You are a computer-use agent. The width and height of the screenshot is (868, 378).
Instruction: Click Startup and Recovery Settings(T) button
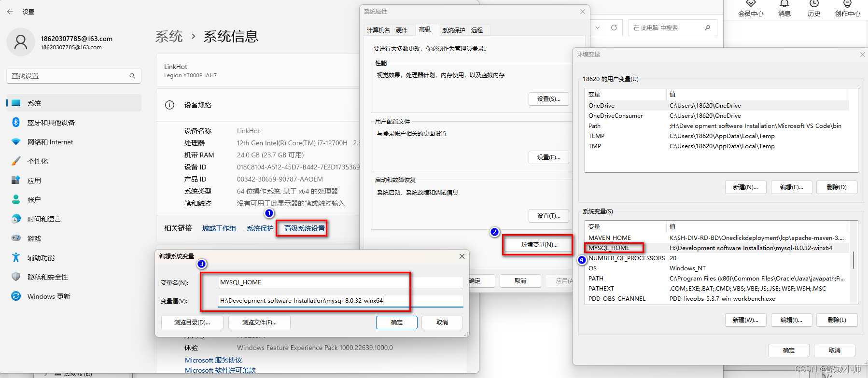pos(549,216)
